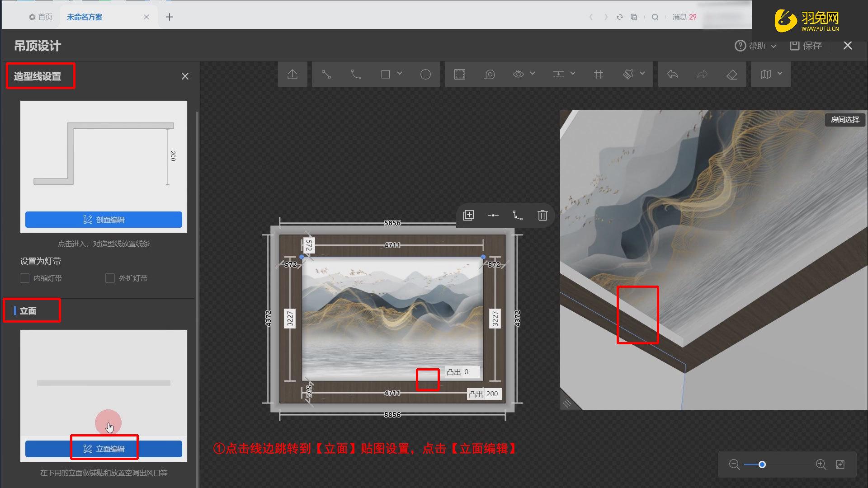The image size is (868, 488).
Task: Click the left 3227 dimension label
Action: [290, 319]
